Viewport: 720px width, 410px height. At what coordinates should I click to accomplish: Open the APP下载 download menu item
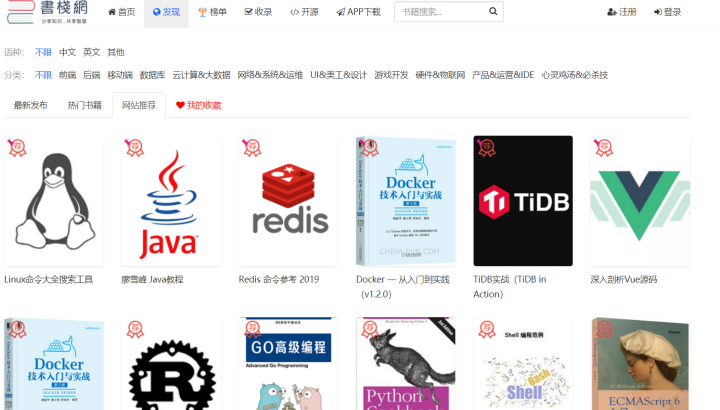point(358,12)
